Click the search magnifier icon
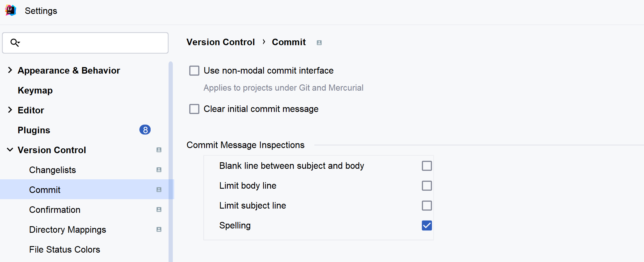The image size is (644, 262). [15, 43]
